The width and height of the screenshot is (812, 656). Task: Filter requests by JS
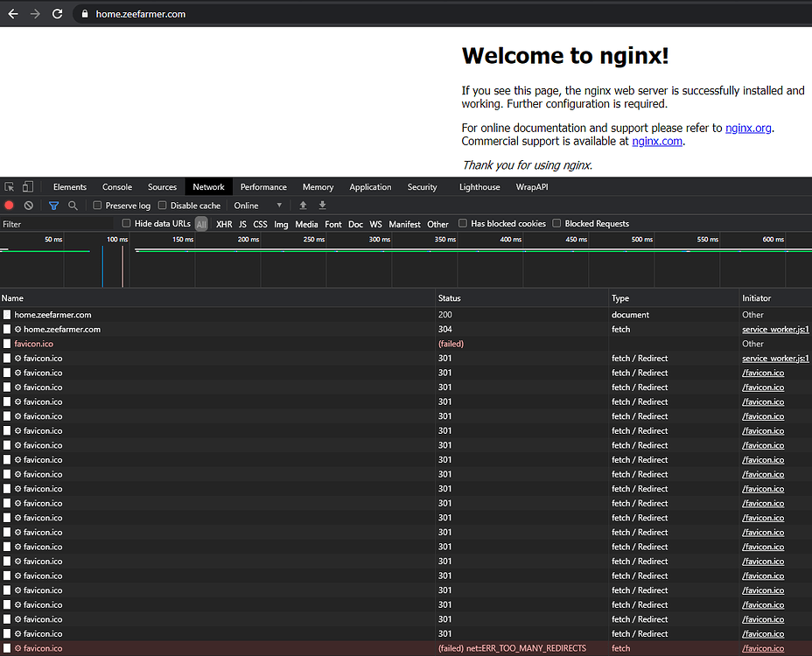click(242, 224)
